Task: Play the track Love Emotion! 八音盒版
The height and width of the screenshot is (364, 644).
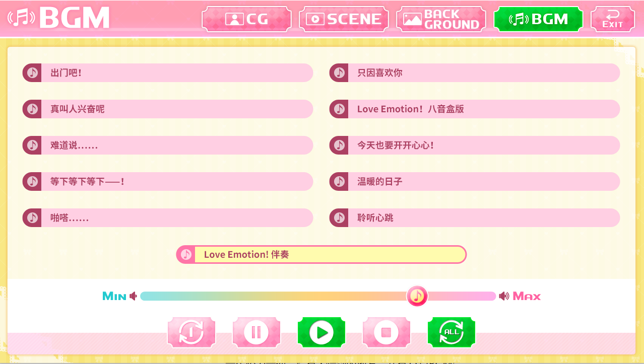Action: (475, 109)
